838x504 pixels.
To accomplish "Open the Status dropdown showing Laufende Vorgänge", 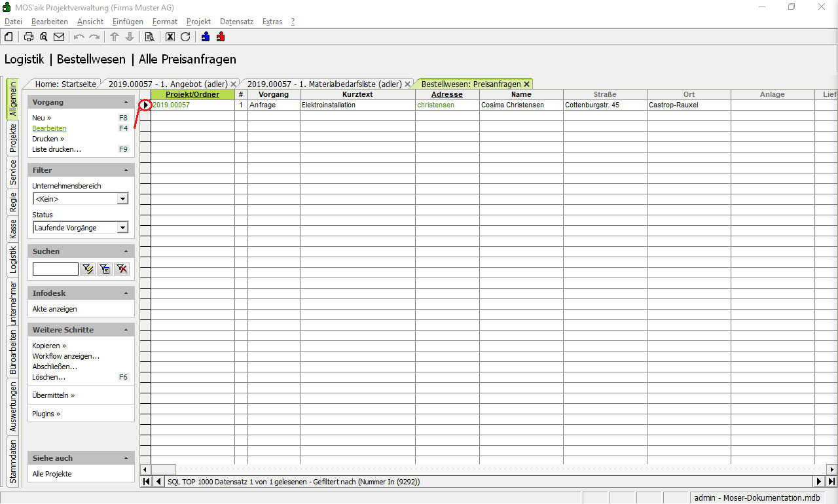I will [122, 228].
